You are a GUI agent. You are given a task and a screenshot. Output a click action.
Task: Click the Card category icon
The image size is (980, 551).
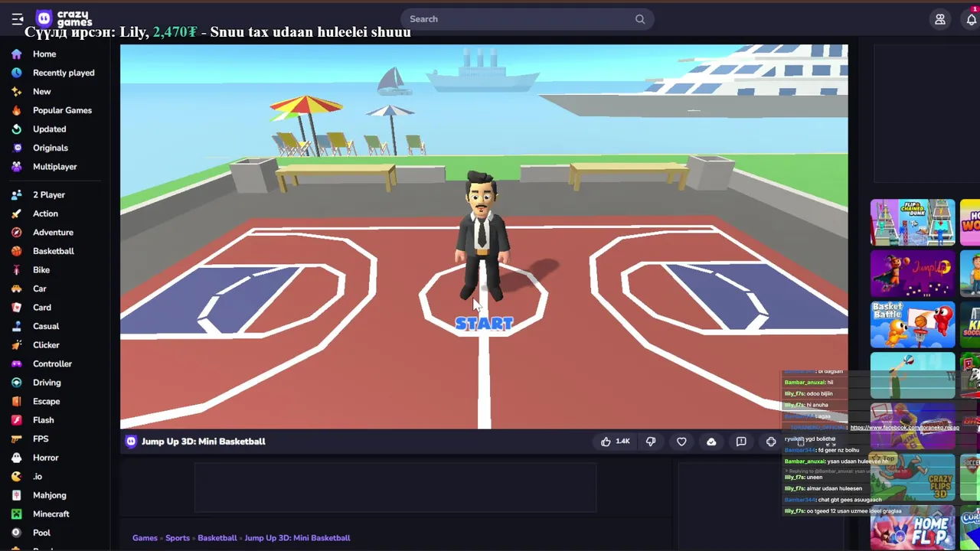(17, 308)
